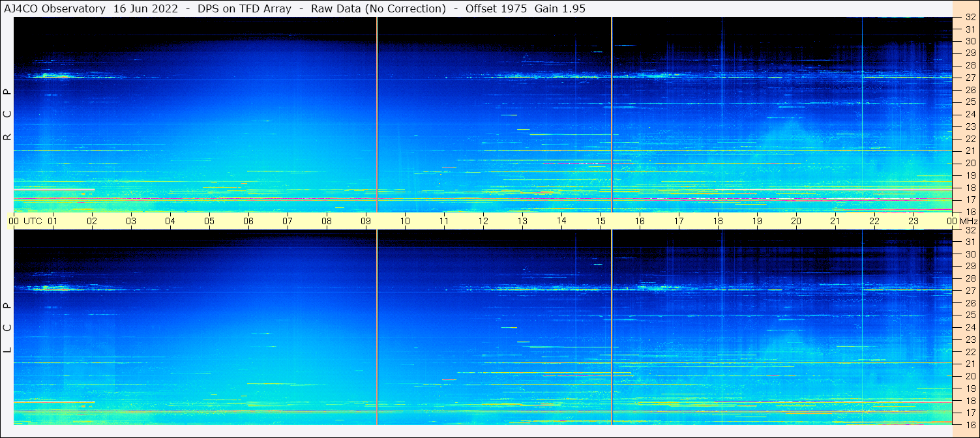980x438 pixels.
Task: Select the "Gain 1.95" value
Action: [x=559, y=8]
